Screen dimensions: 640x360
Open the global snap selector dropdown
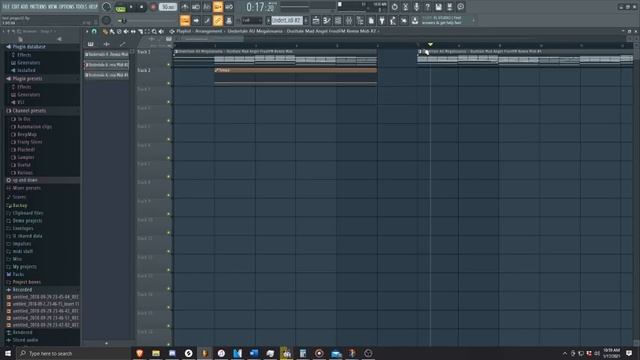[252, 20]
